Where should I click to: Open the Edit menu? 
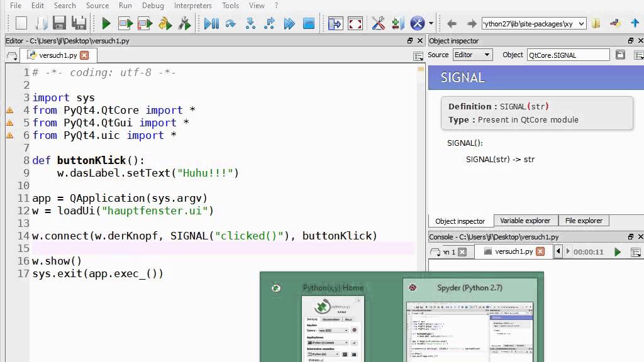click(37, 5)
